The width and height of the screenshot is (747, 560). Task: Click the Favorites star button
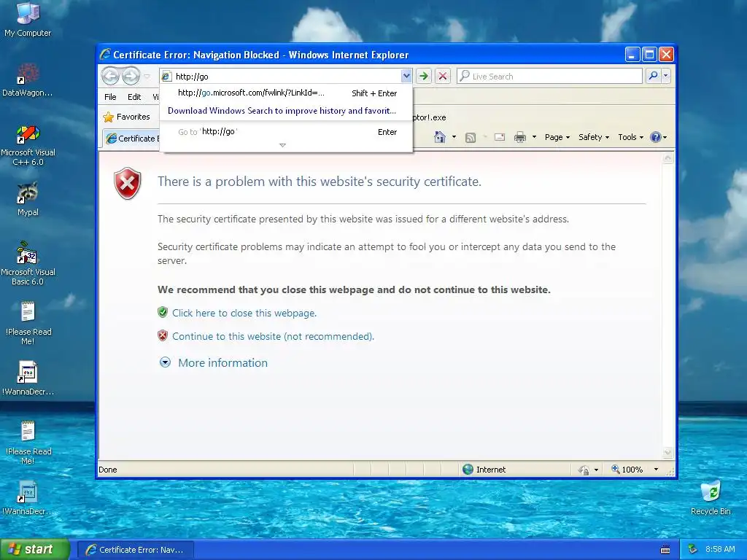[x=127, y=117]
